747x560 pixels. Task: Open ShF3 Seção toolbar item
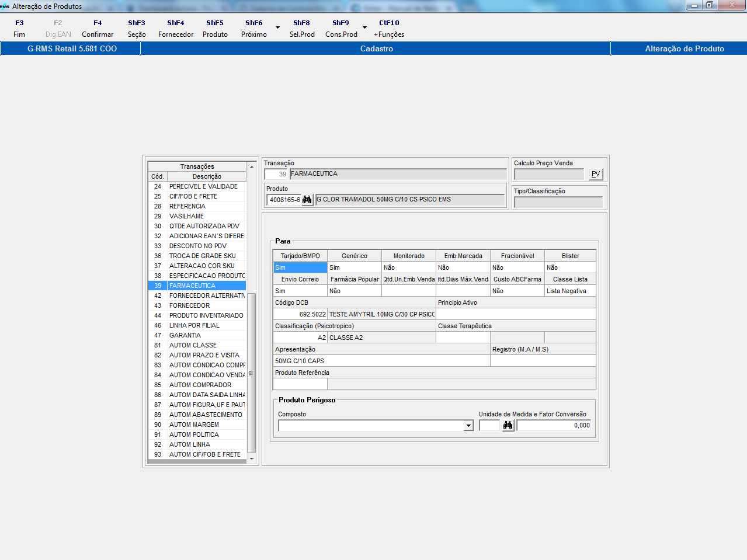pos(137,29)
